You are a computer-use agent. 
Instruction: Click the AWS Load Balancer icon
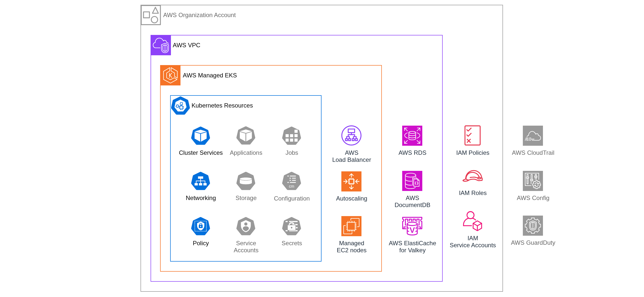[x=351, y=135]
